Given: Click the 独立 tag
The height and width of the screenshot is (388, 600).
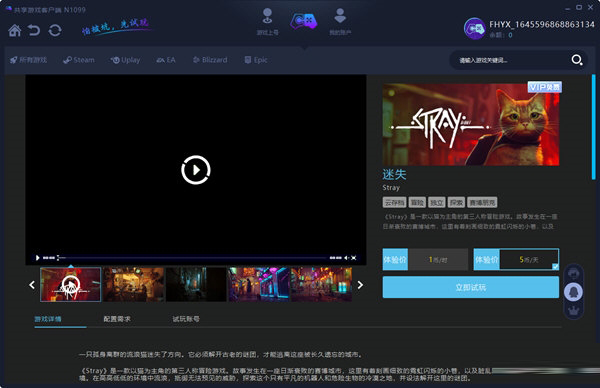Looking at the screenshot, I should click(x=437, y=202).
